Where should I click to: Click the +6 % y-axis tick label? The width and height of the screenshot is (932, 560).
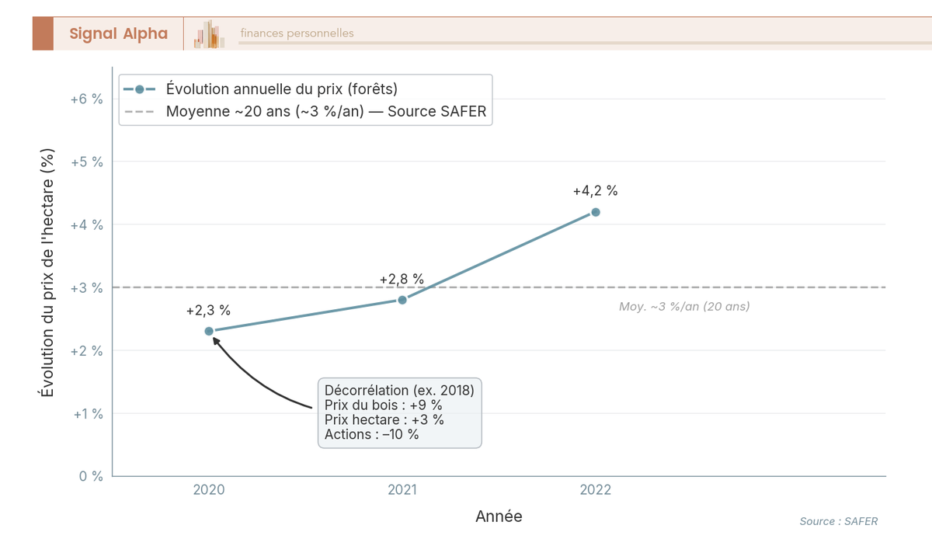[86, 99]
